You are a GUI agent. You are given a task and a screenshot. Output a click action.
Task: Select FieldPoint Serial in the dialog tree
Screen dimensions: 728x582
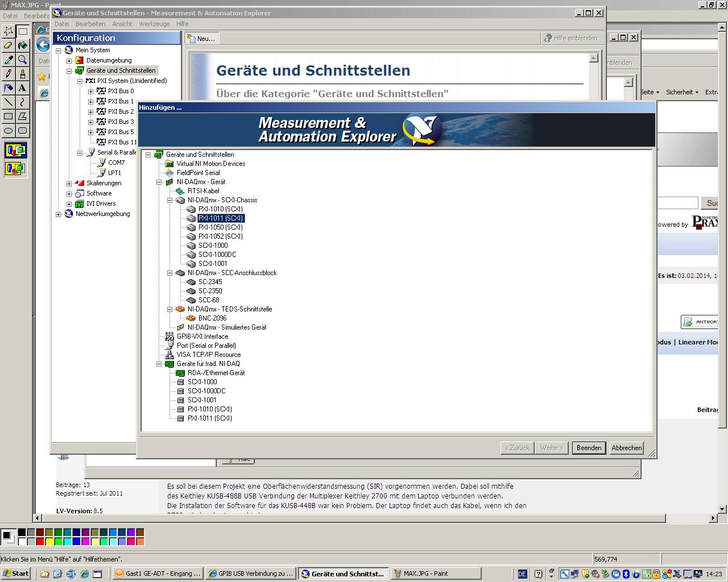tap(198, 173)
